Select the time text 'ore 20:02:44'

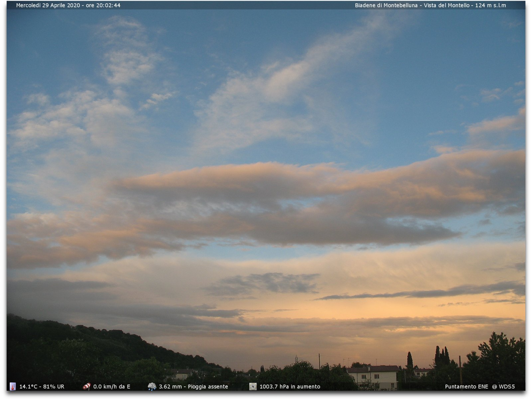(x=103, y=5)
